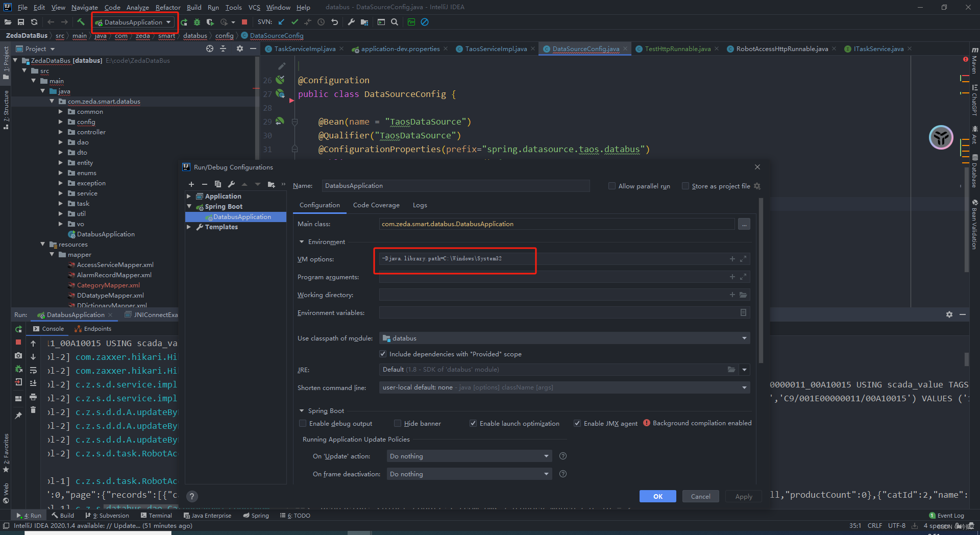Toggle Store as project file checkbox
Image resolution: width=980 pixels, height=535 pixels.
click(x=685, y=186)
